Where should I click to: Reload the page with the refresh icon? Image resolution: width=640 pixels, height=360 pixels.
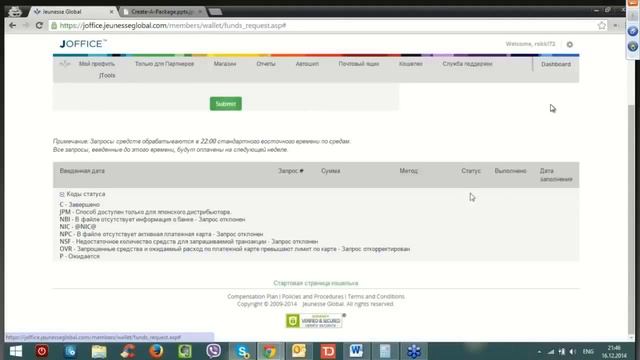39,25
